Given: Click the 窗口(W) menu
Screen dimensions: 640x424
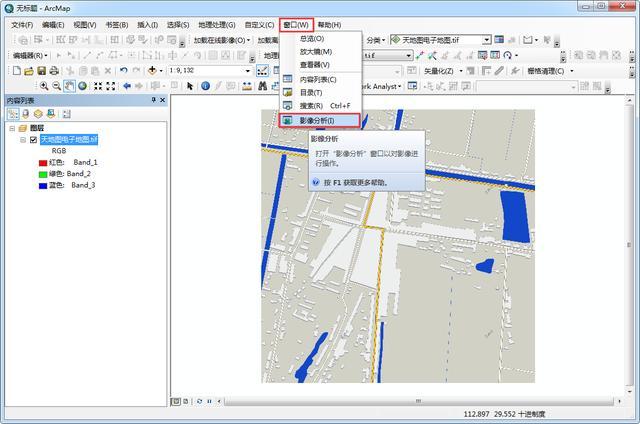Looking at the screenshot, I should pos(297,25).
